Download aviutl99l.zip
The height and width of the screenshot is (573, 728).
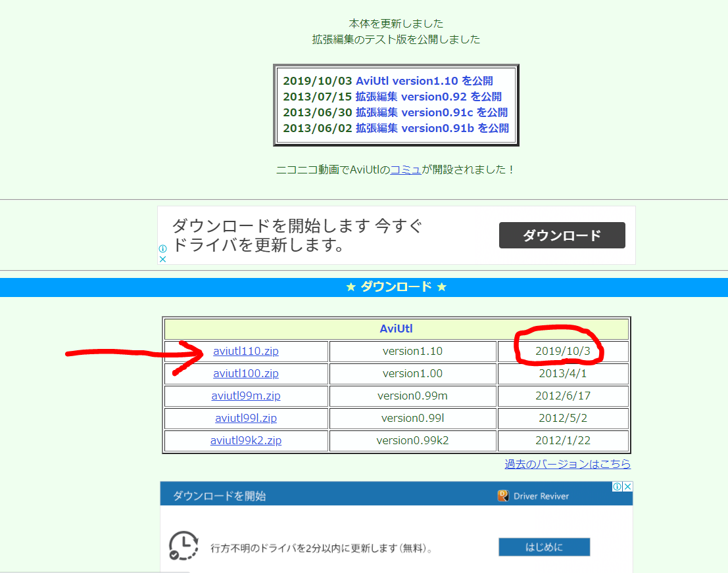[x=245, y=418]
